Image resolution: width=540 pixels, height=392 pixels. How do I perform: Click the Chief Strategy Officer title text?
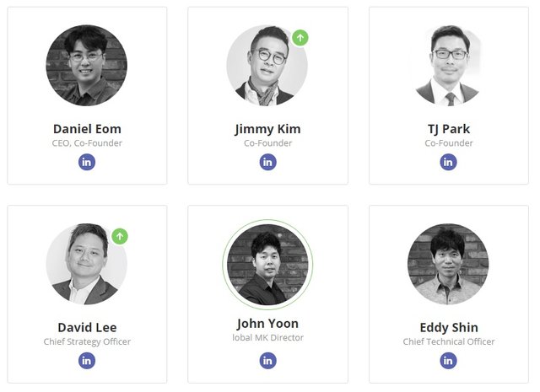coord(87,341)
